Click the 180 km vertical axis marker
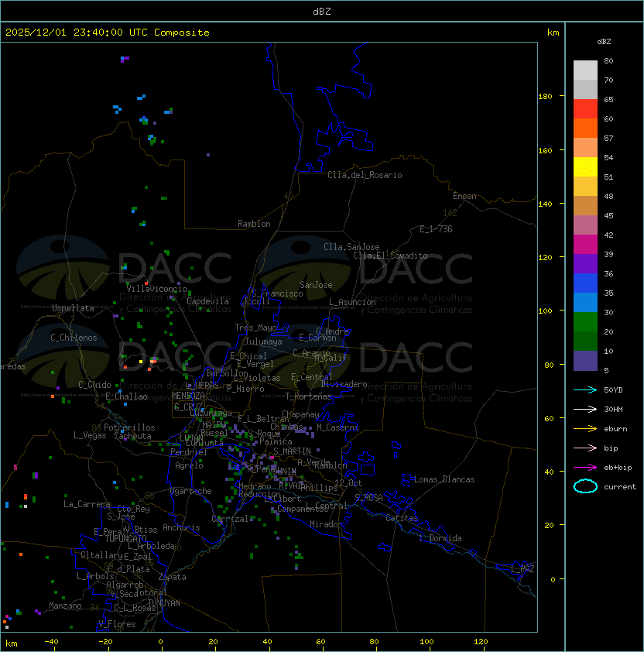This screenshot has height=652, width=644. [x=545, y=96]
